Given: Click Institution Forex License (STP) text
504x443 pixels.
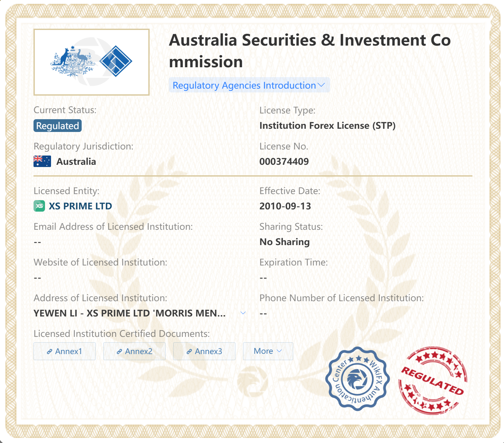Looking at the screenshot, I should click(x=327, y=126).
